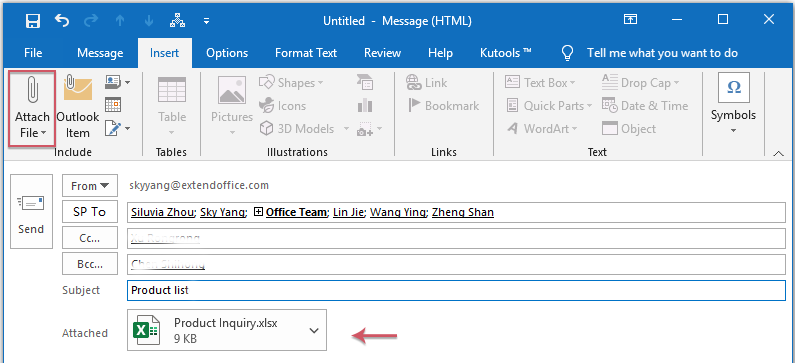This screenshot has height=363, width=795.
Task: Go to previous item with the up arrow
Action: click(120, 21)
